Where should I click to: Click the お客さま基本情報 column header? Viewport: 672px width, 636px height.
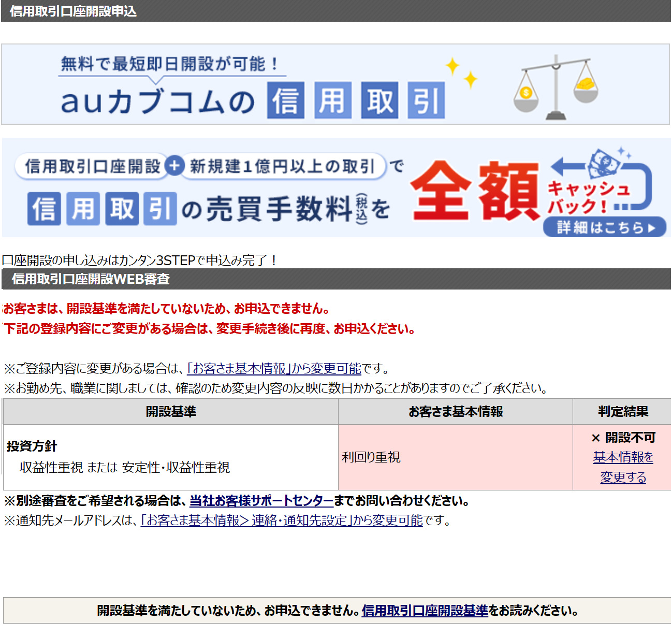click(x=456, y=412)
